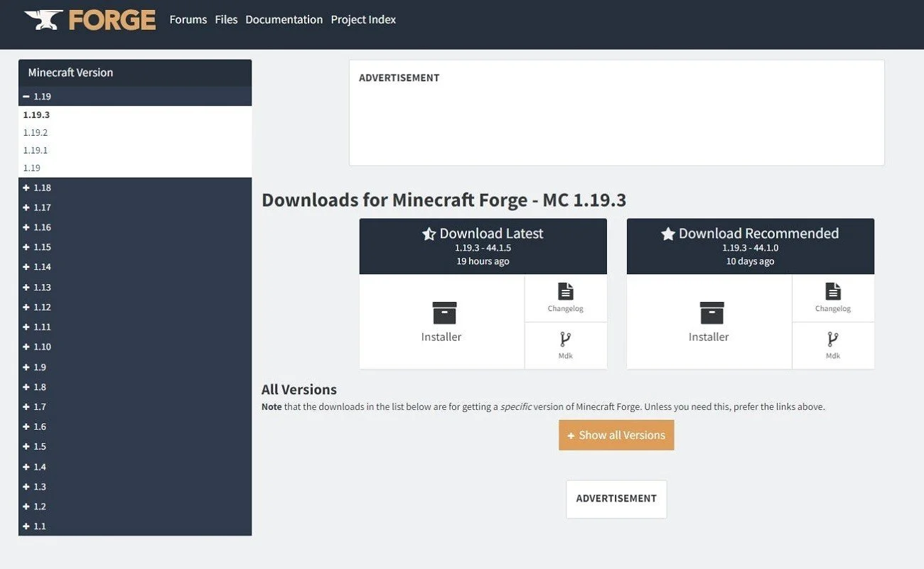Open the Changelog document icon for Recommended
The image size is (924, 569).
click(x=833, y=291)
